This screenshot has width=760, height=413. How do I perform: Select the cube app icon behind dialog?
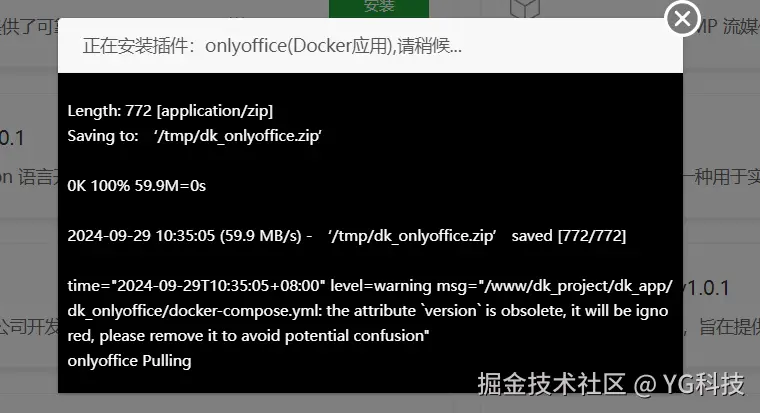pos(524,8)
